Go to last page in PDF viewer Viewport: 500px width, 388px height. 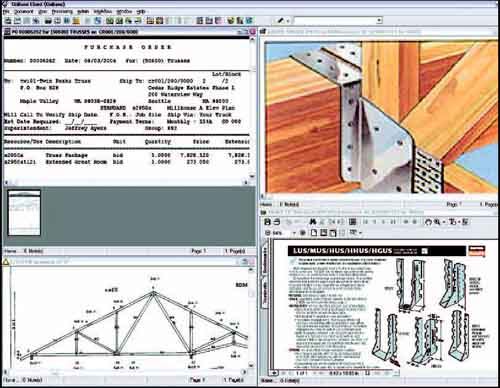click(x=392, y=222)
